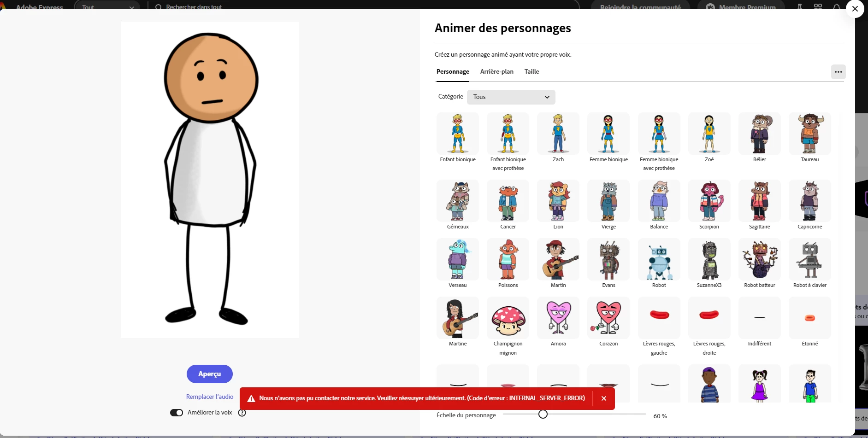Select the SuzanneX3 character

[x=709, y=259]
